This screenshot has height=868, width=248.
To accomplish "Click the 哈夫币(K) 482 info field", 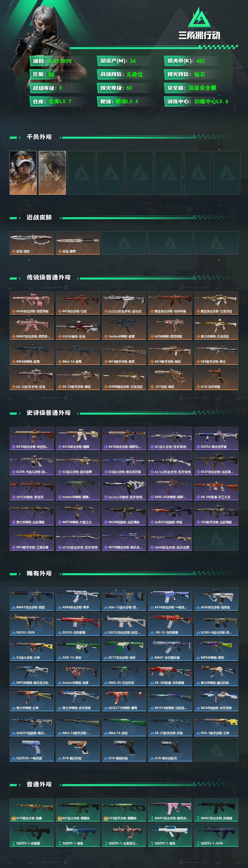I will click(x=198, y=61).
